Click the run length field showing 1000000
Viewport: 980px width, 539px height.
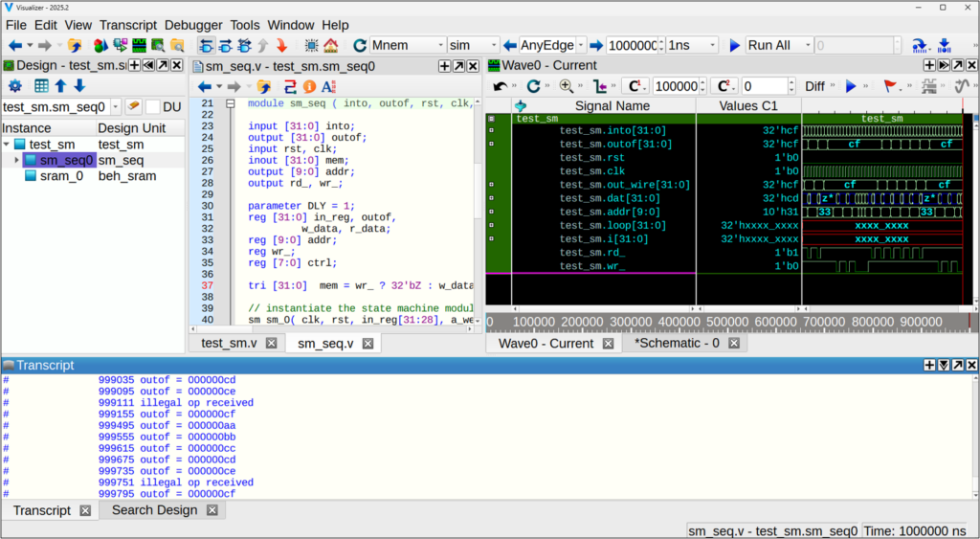(632, 45)
